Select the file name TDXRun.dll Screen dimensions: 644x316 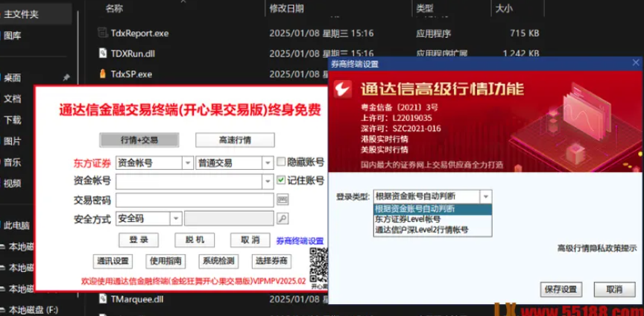click(x=133, y=54)
